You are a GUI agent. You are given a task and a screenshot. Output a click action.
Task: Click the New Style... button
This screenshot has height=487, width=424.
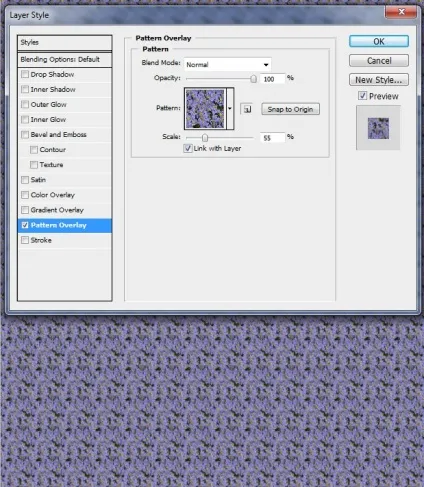click(379, 80)
